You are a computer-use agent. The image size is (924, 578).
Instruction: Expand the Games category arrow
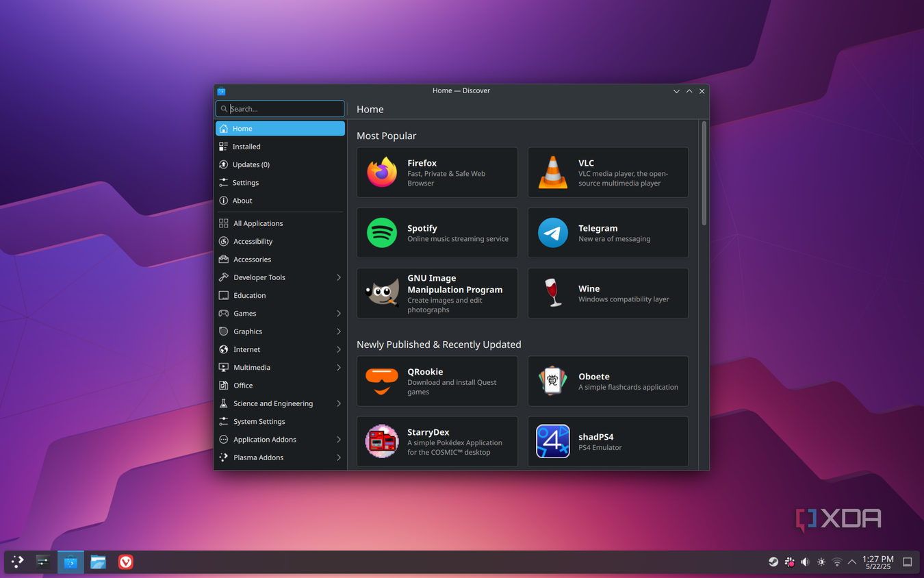tap(339, 314)
